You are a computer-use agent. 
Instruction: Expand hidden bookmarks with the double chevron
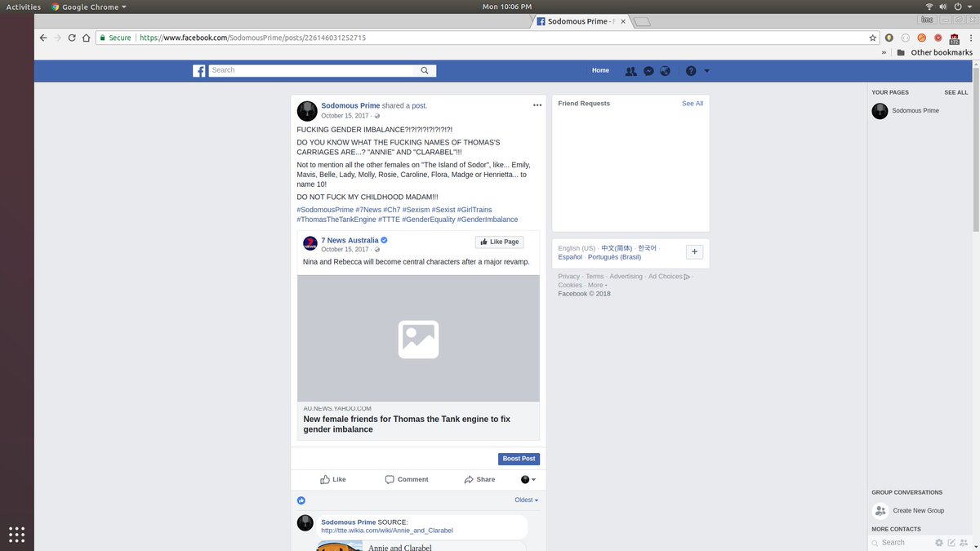click(884, 52)
